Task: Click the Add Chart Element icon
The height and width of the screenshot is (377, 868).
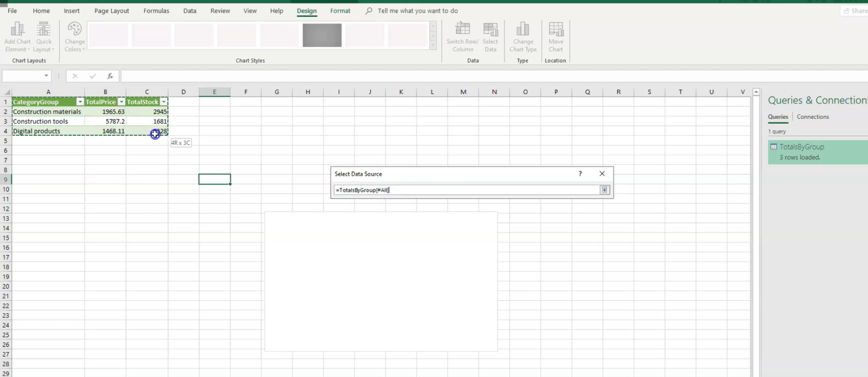Action: [17, 30]
